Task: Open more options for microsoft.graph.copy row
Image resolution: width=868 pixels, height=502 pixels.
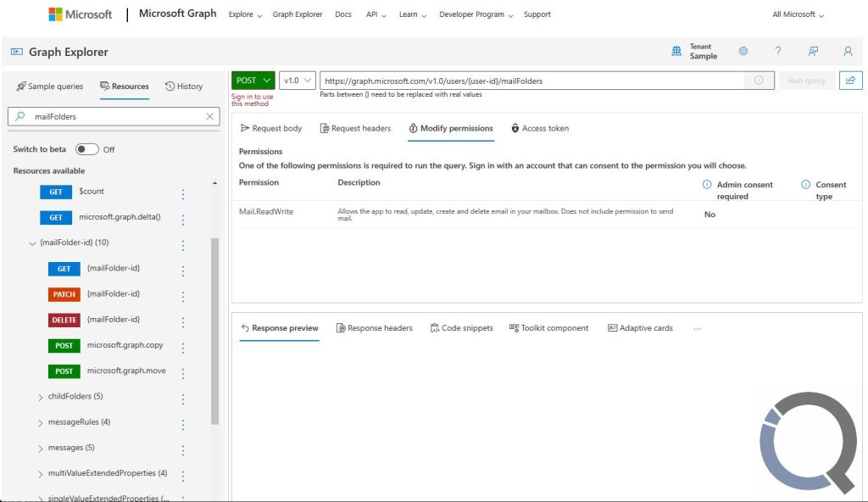Action: [x=183, y=348]
